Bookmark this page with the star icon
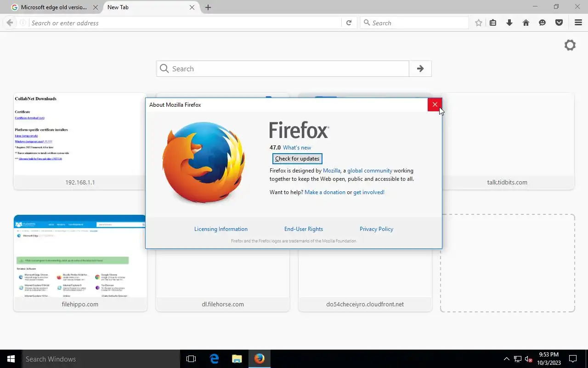The width and height of the screenshot is (588, 368). [x=479, y=23]
